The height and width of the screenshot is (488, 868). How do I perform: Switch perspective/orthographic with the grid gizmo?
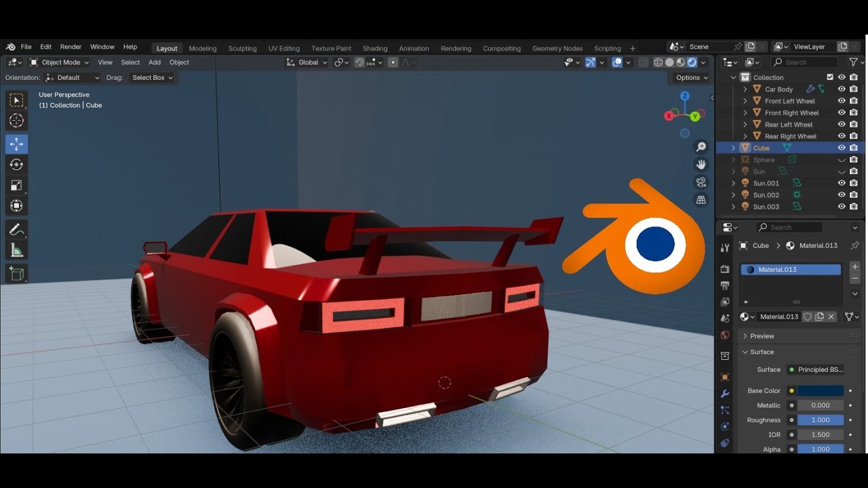(701, 200)
